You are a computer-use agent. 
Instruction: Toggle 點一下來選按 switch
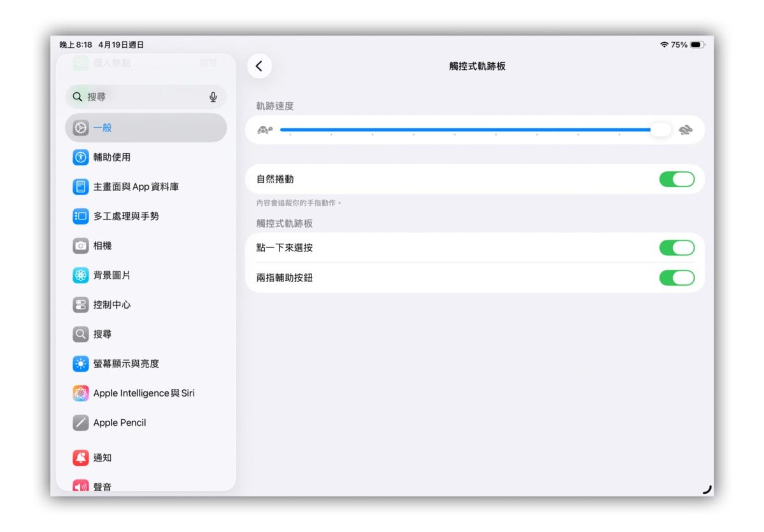[x=677, y=248]
